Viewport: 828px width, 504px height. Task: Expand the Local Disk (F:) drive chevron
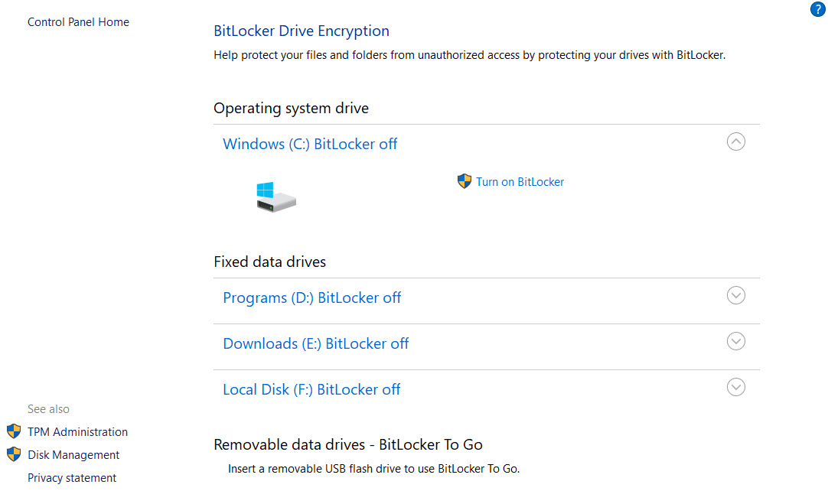pyautogui.click(x=735, y=387)
